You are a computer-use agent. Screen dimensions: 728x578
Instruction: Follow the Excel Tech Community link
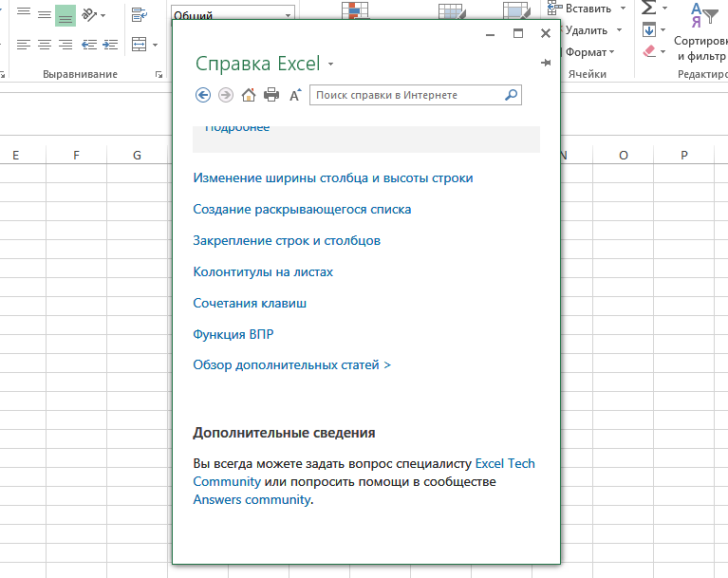505,463
